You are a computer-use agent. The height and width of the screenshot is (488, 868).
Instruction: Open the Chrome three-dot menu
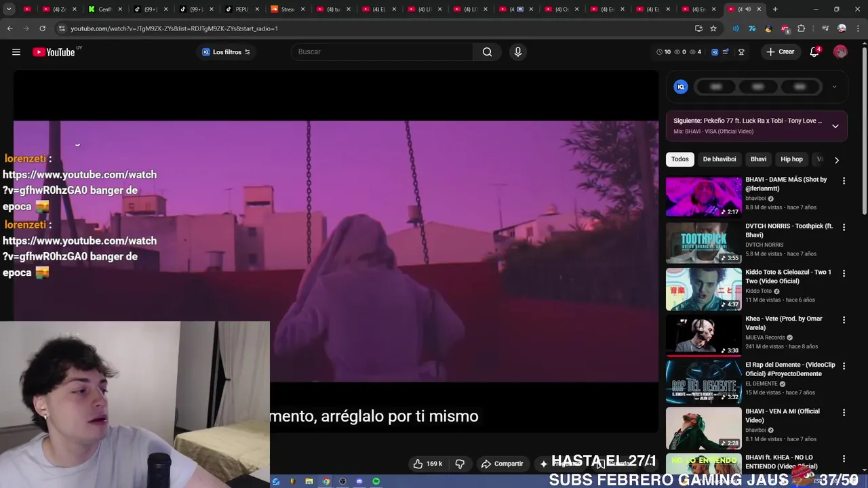click(x=857, y=28)
